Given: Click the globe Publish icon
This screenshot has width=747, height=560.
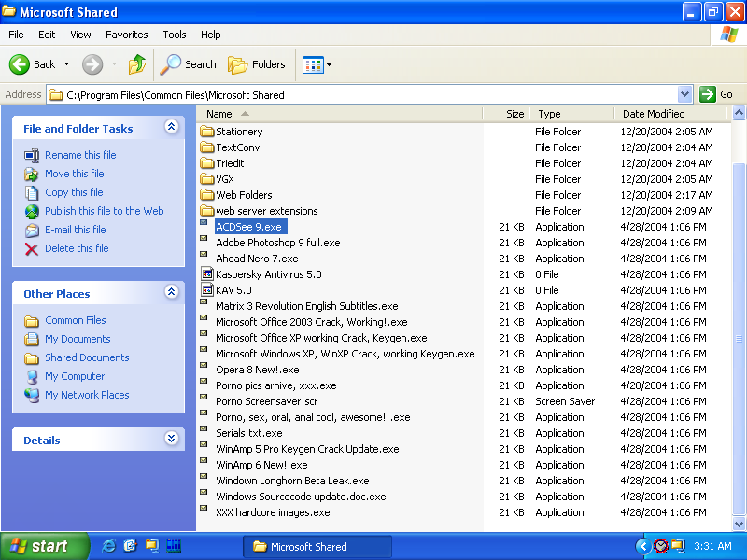Looking at the screenshot, I should pyautogui.click(x=32, y=212).
